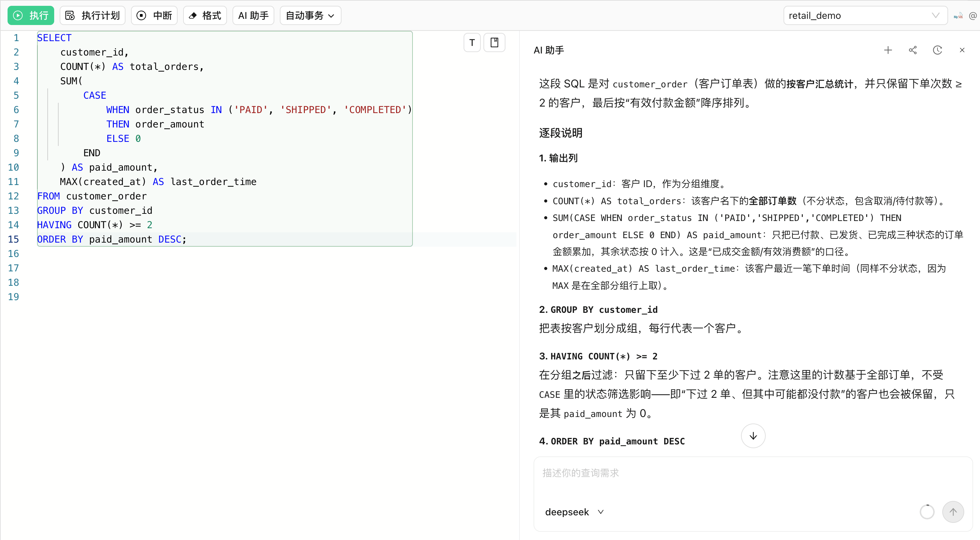Click the 3. HAVING COUNT(*) >= 2 heading

[x=598, y=356]
